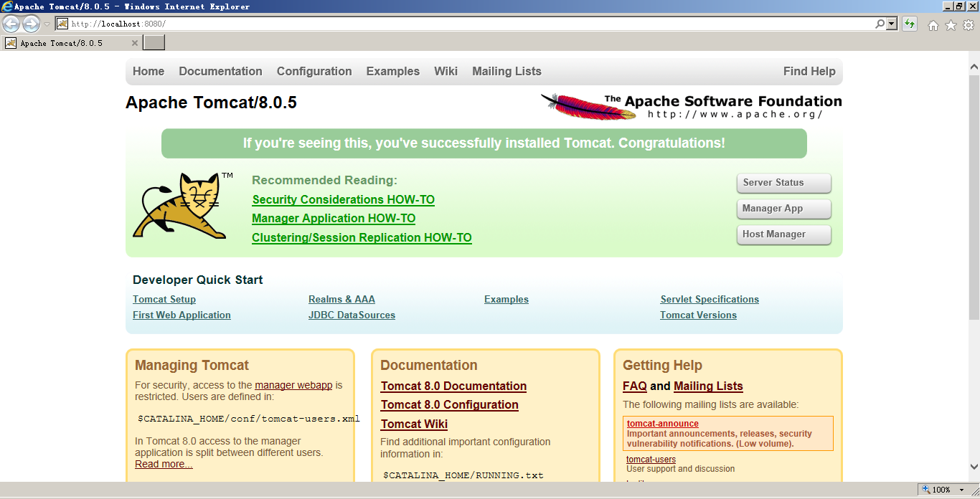Open Manager Application HOW-TO link
This screenshot has height=499, width=980.
point(334,218)
